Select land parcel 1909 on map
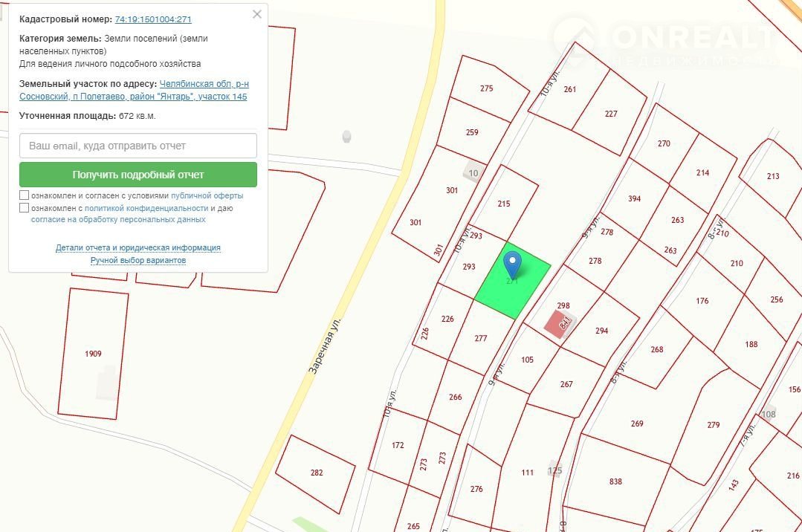This screenshot has height=532, width=802. coord(93,354)
